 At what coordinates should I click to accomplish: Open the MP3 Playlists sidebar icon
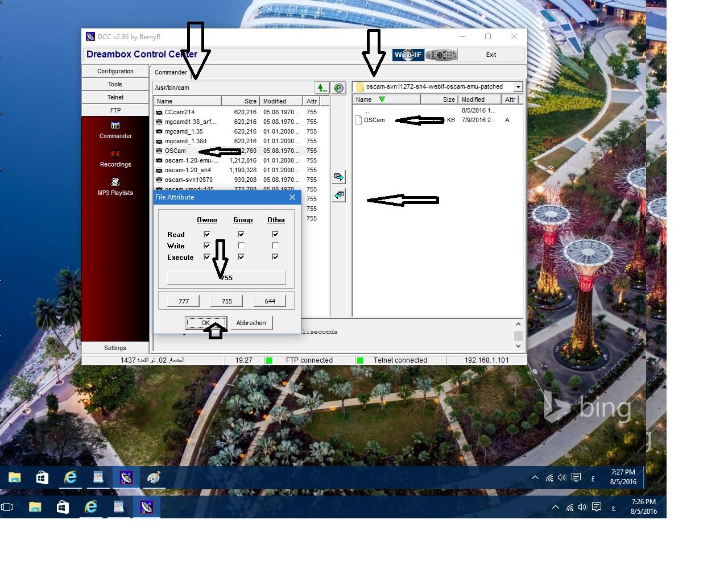click(x=115, y=182)
